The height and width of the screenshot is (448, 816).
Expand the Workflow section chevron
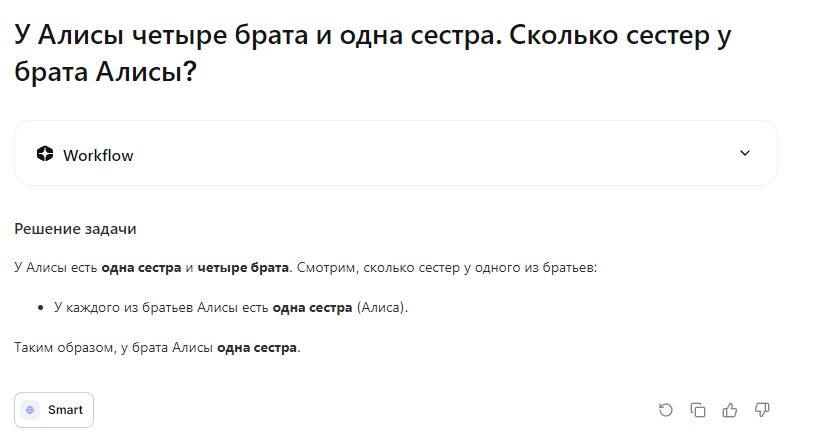tap(744, 153)
